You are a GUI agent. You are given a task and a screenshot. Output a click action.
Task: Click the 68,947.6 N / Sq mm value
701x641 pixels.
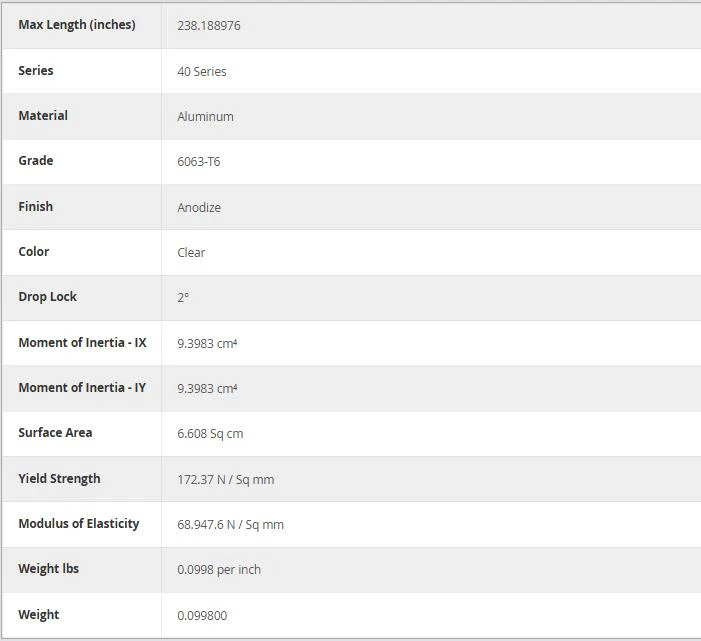point(230,524)
